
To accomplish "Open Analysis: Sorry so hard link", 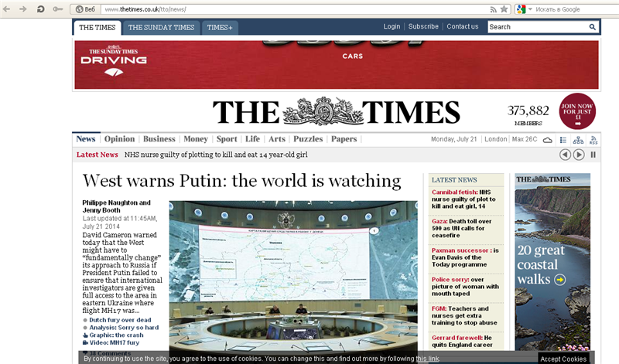I will [x=124, y=328].
